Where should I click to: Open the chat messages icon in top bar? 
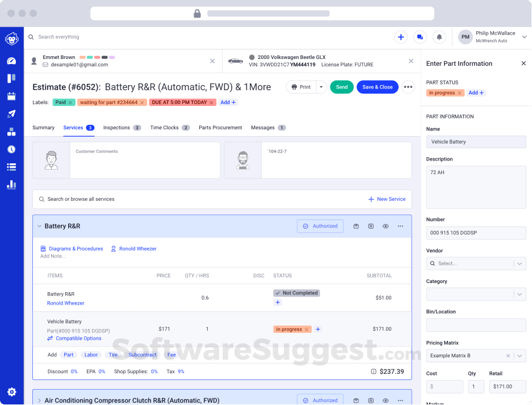pos(420,36)
